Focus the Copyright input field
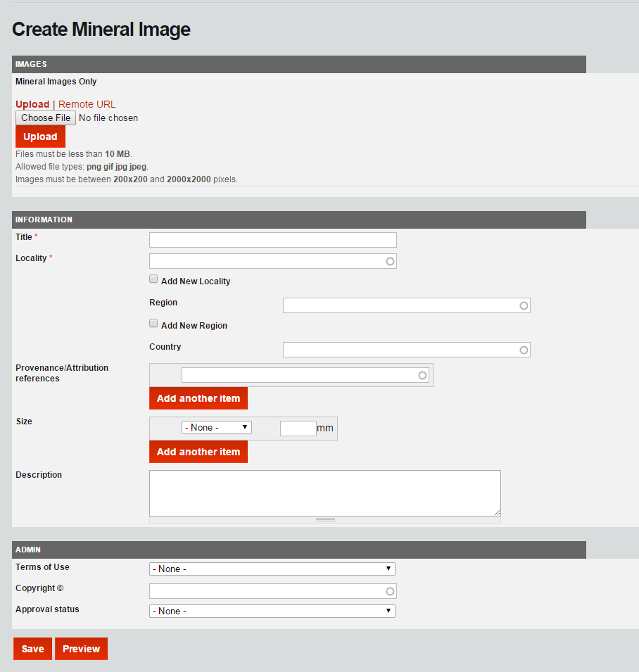This screenshot has height=672, width=639. pyautogui.click(x=273, y=591)
